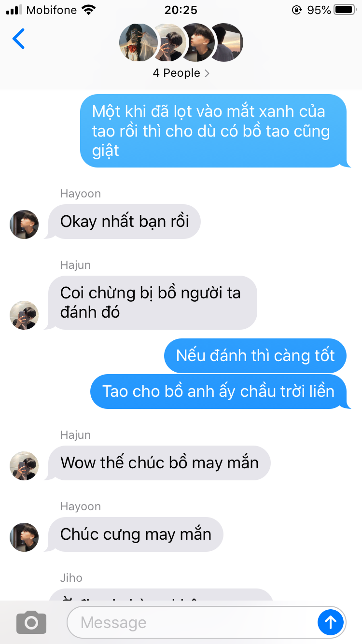Tap the Wi-Fi icon in status bar

(x=89, y=10)
